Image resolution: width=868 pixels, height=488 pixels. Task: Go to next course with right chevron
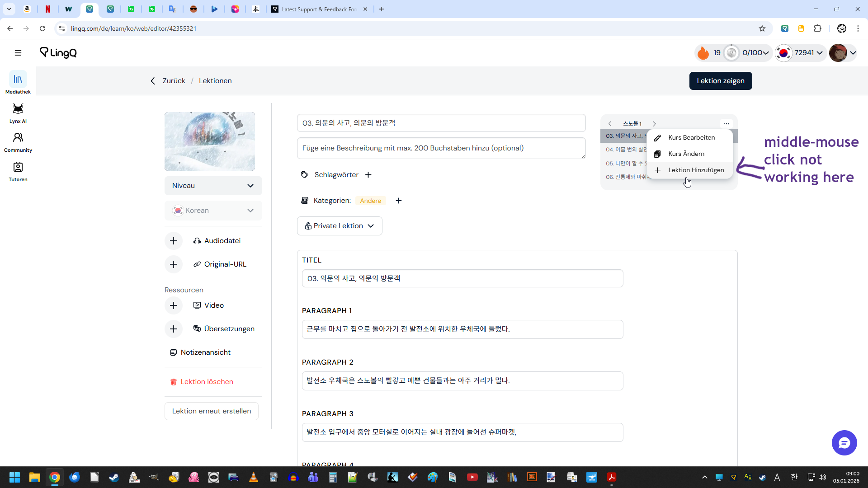pyautogui.click(x=654, y=123)
